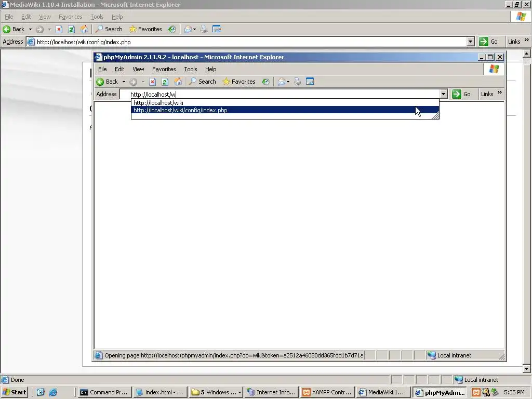
Task: Open Favorites menu in phpMyAdmin window
Action: pyautogui.click(x=164, y=69)
